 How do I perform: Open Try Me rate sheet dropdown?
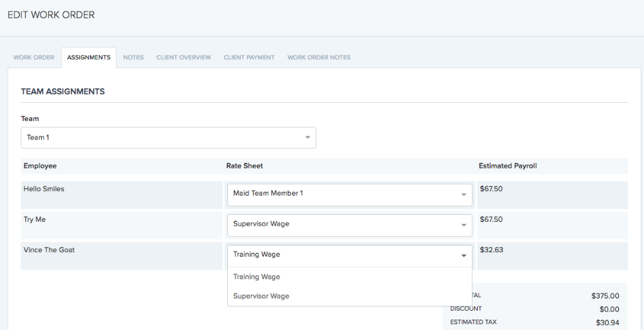pyautogui.click(x=350, y=225)
